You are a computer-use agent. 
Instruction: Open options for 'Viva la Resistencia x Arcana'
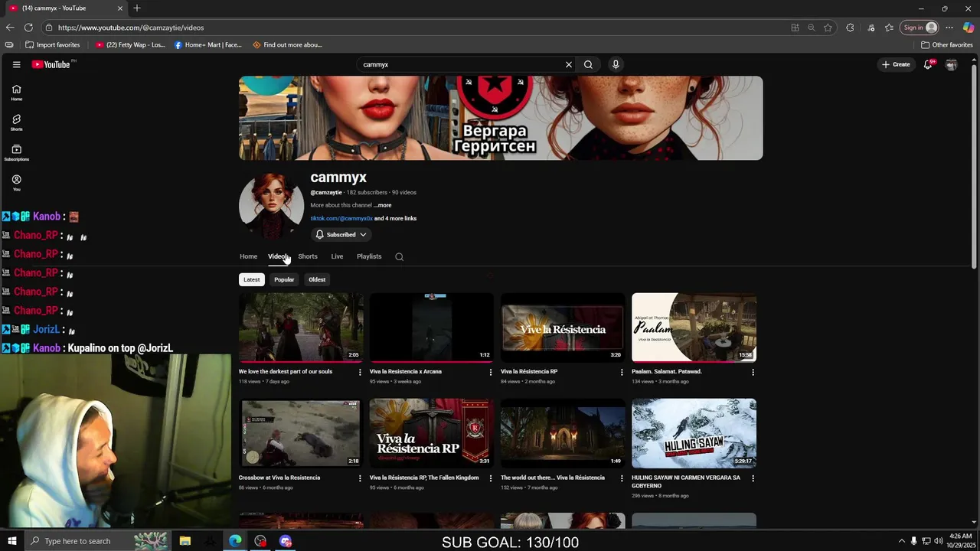point(491,372)
